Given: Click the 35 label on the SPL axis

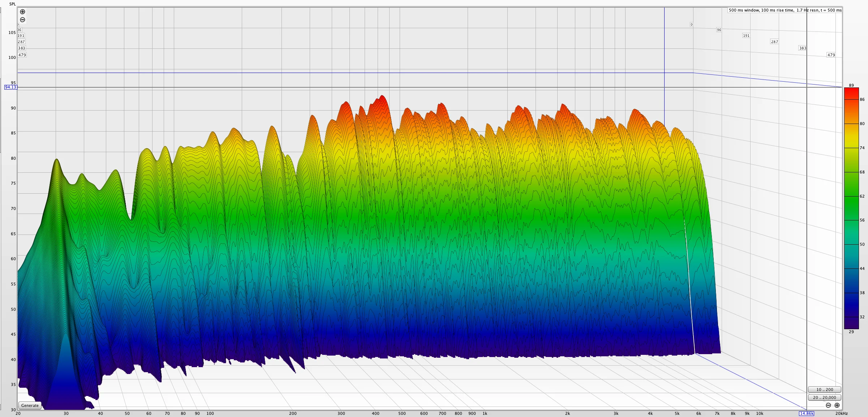Looking at the screenshot, I should pos(13,384).
